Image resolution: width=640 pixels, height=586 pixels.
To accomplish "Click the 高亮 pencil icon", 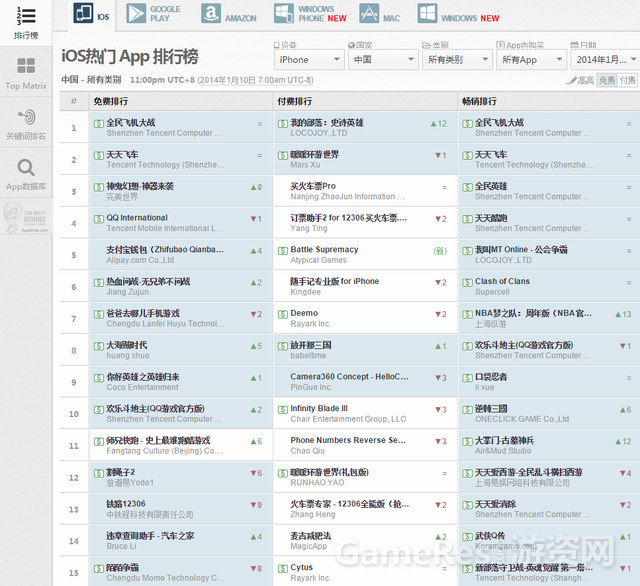I will (571, 80).
